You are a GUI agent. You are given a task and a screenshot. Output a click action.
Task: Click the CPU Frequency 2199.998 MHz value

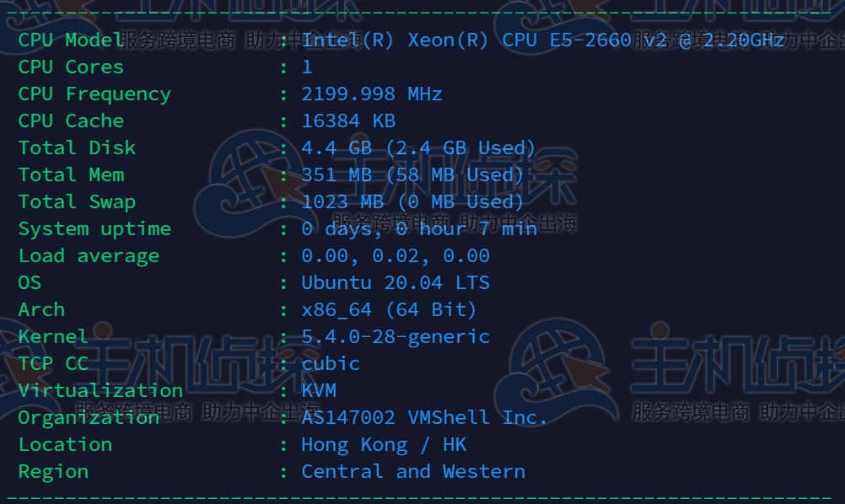[x=372, y=93]
